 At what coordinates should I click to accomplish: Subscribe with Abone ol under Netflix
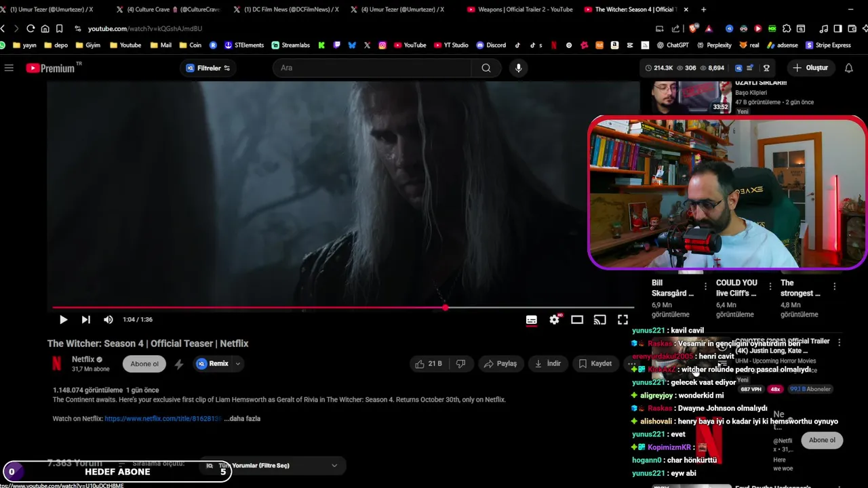click(x=144, y=364)
